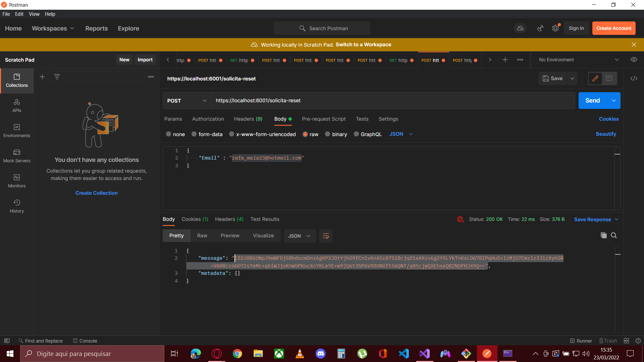Click the Beautify link
Image resolution: width=644 pixels, height=362 pixels.
coord(606,134)
